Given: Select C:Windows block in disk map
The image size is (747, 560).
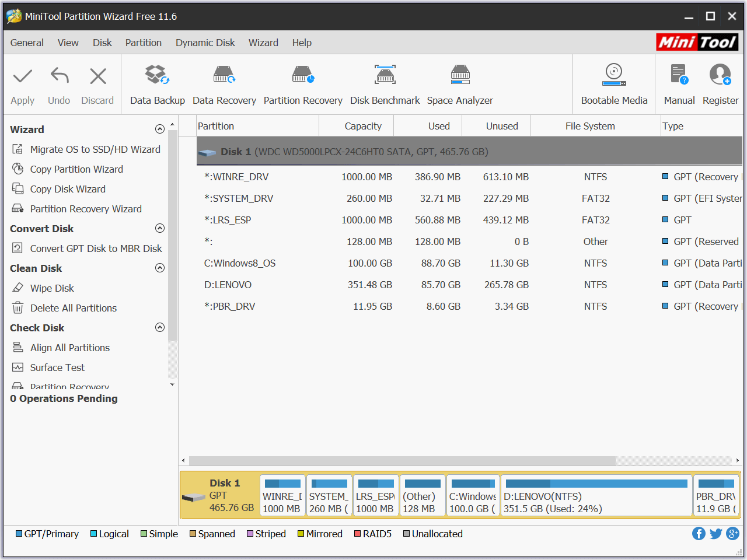Looking at the screenshot, I should click(473, 495).
